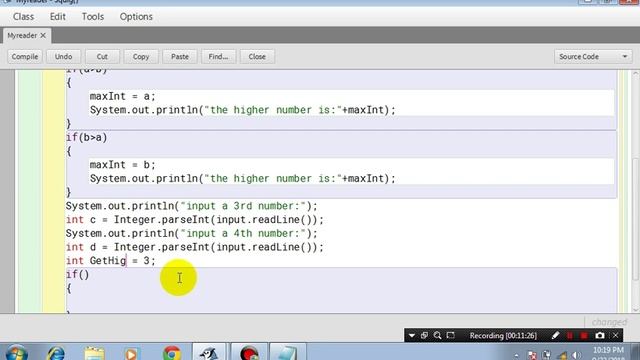This screenshot has height=360, width=640.
Task: Click the Paste button
Action: coord(180,56)
